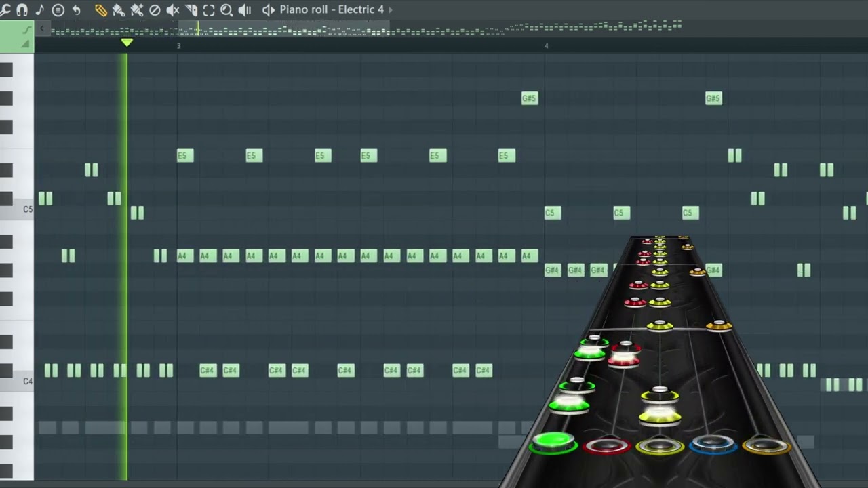Viewport: 868px width, 488px height.
Task: Click bar 3 on the timeline ruler
Action: tap(179, 45)
